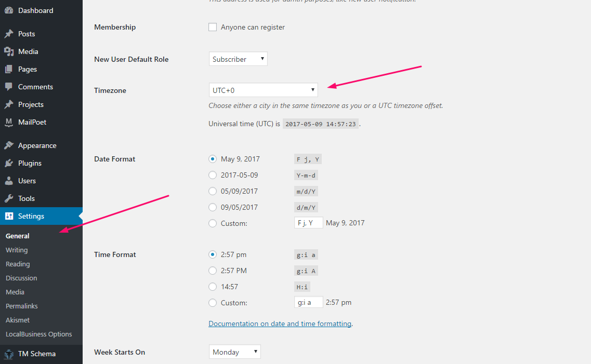This screenshot has width=591, height=364.
Task: Click the TM Schema icon
Action: 9,354
